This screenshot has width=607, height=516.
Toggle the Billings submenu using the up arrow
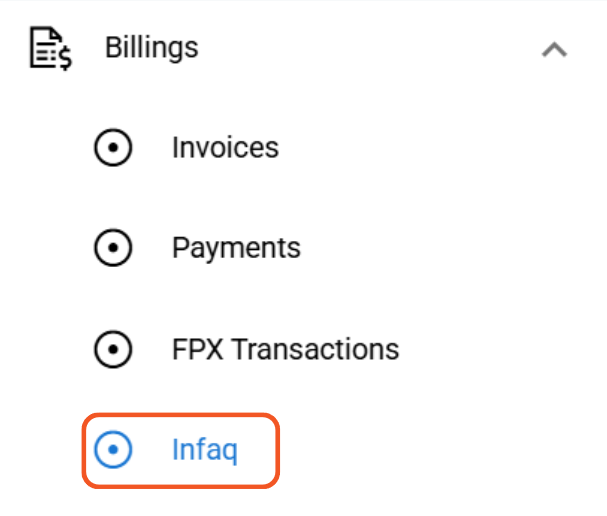coord(554,49)
